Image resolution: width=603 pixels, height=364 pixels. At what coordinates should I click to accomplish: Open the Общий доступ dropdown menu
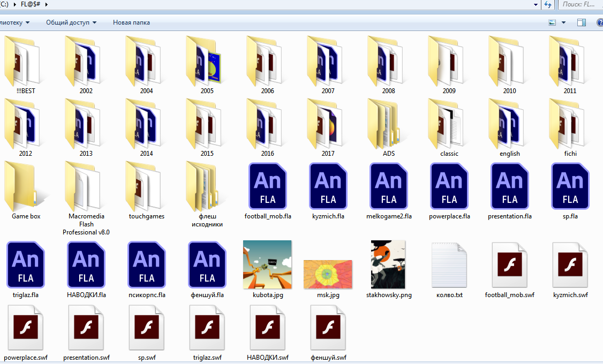click(71, 22)
